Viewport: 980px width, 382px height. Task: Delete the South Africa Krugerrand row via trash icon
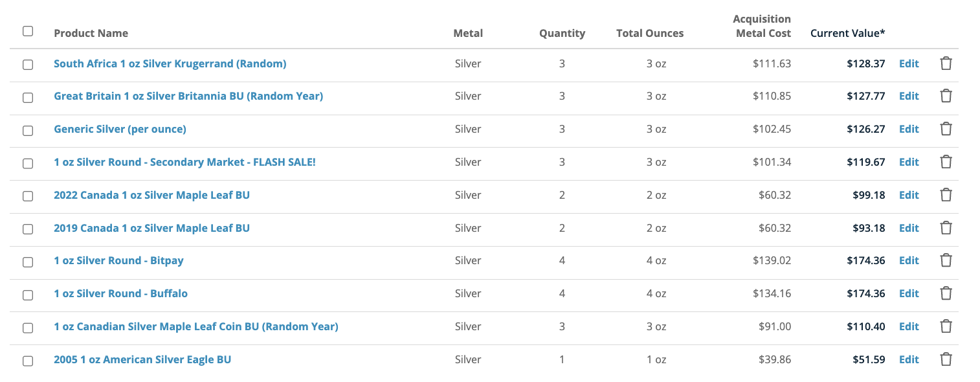pyautogui.click(x=946, y=63)
